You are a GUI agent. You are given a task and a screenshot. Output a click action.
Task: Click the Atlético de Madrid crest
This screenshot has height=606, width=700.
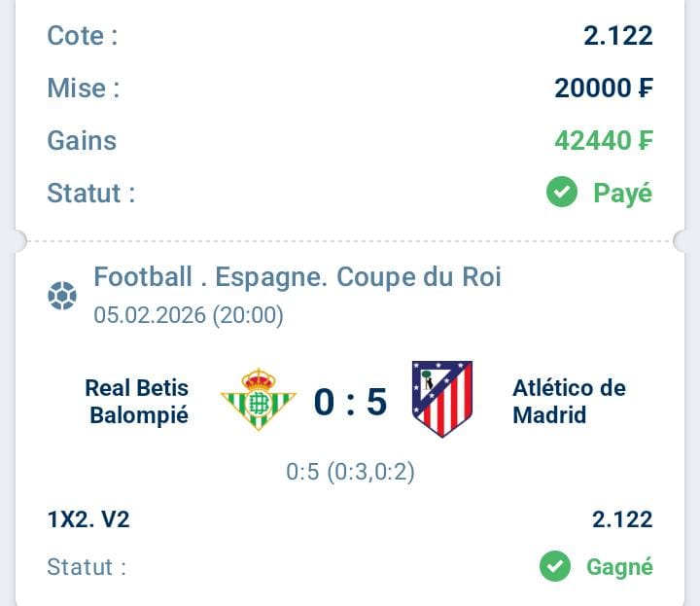tap(442, 399)
